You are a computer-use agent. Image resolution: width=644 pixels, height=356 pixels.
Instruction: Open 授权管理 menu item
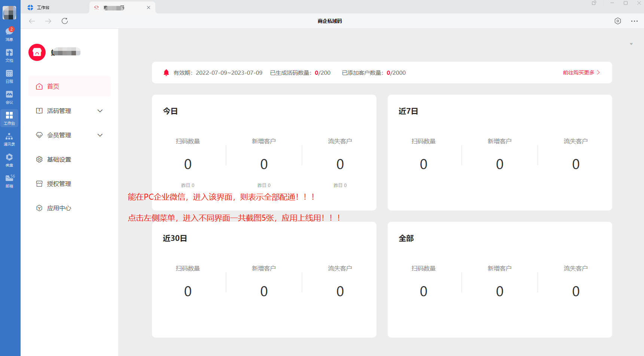pos(59,184)
